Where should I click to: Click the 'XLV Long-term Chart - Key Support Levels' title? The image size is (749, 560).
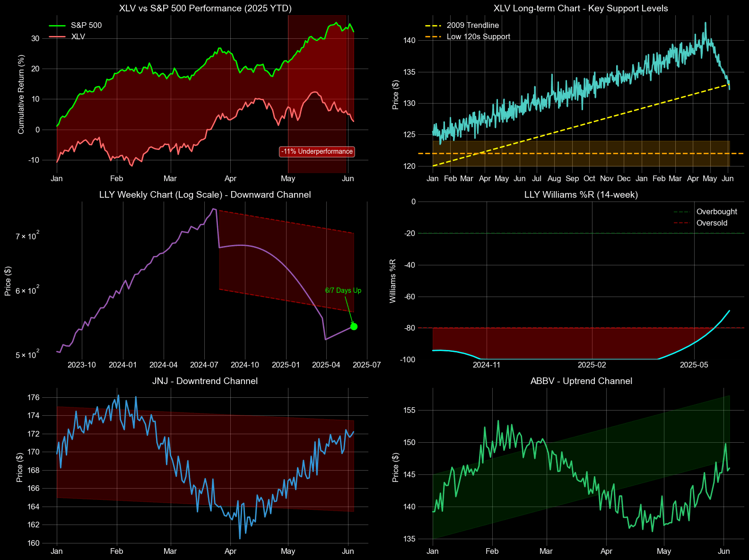[581, 8]
